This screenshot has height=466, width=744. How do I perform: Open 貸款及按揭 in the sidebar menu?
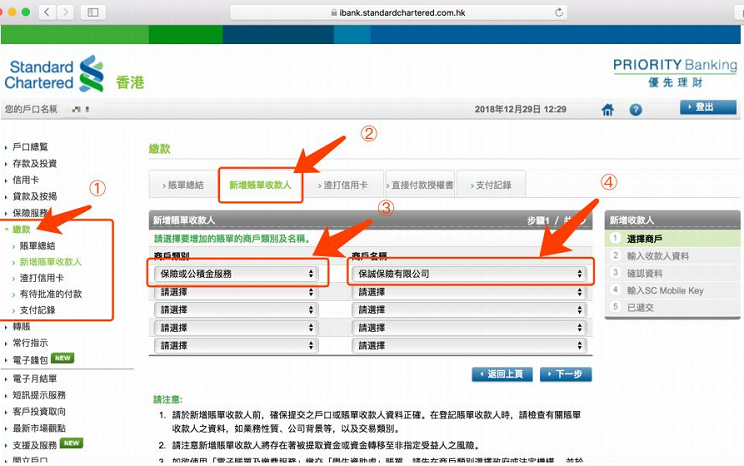(35, 196)
